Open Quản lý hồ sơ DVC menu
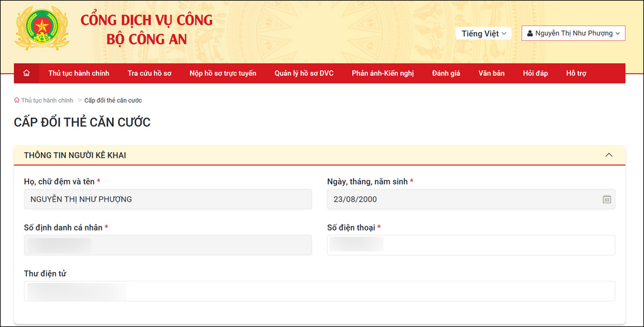The image size is (644, 327). tap(304, 73)
